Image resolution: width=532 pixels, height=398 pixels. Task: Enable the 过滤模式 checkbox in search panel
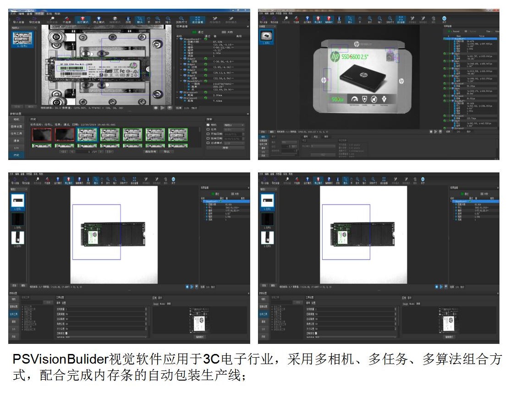(208, 143)
